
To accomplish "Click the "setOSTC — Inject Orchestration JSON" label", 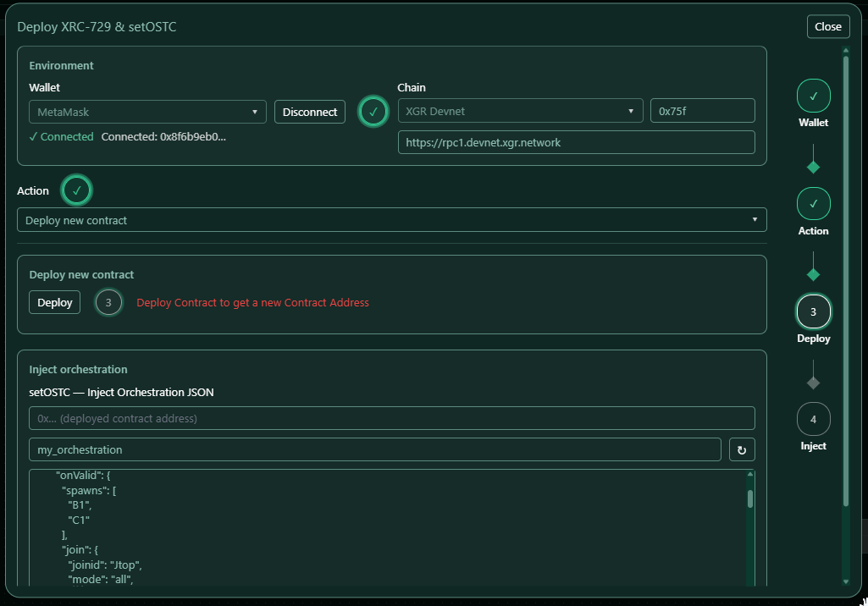I will 121,393.
